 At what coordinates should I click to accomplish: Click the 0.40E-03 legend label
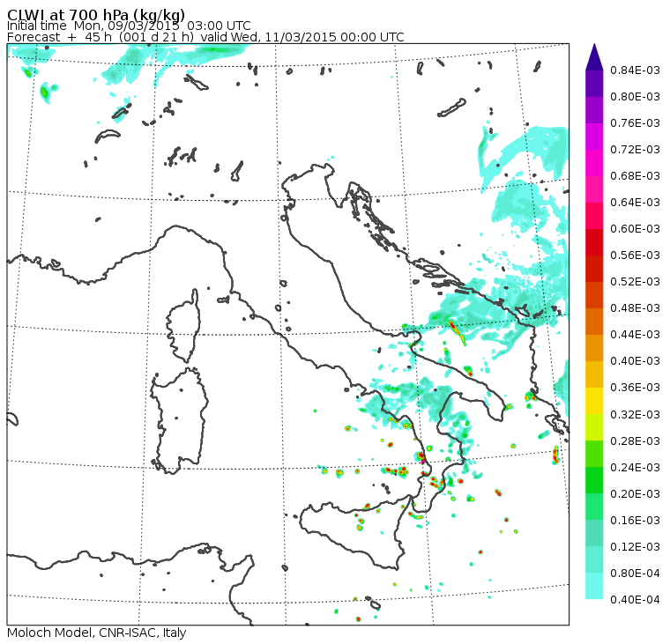click(x=635, y=361)
